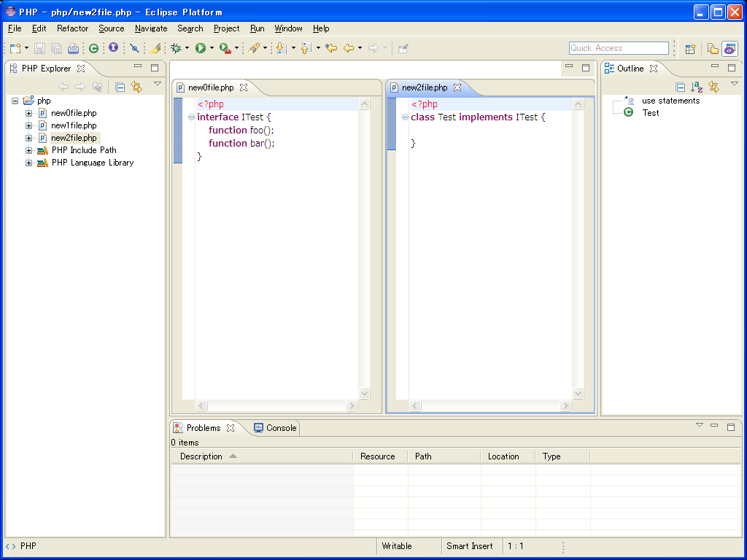Screen dimensions: 747x560
Task: Click the purple New PHP Interface icon
Action: [x=113, y=47]
